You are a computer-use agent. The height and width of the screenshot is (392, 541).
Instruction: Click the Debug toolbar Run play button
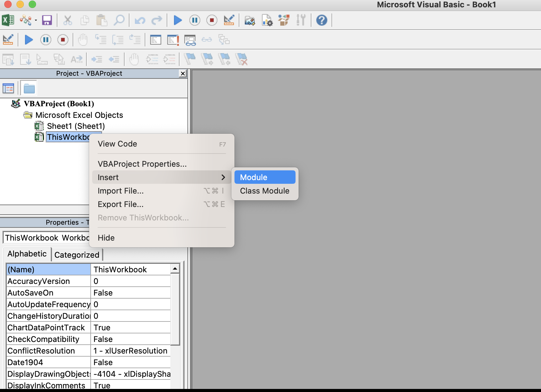29,40
